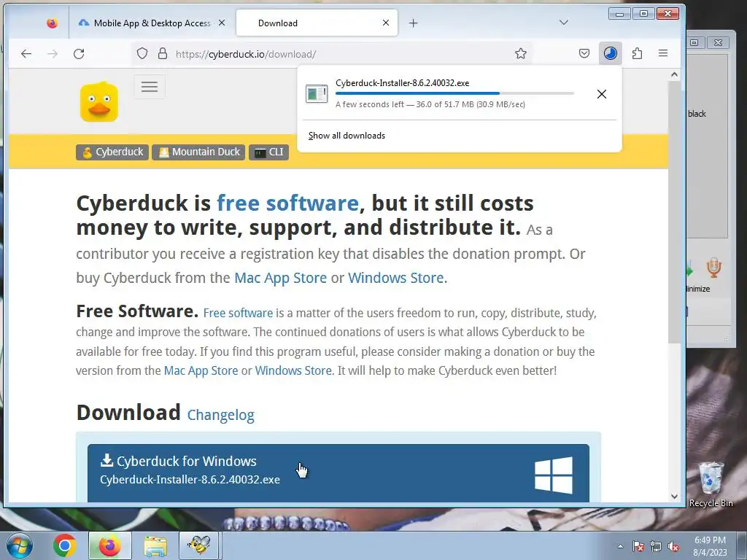
Task: Show hidden system tray icons
Action: pyautogui.click(x=620, y=546)
